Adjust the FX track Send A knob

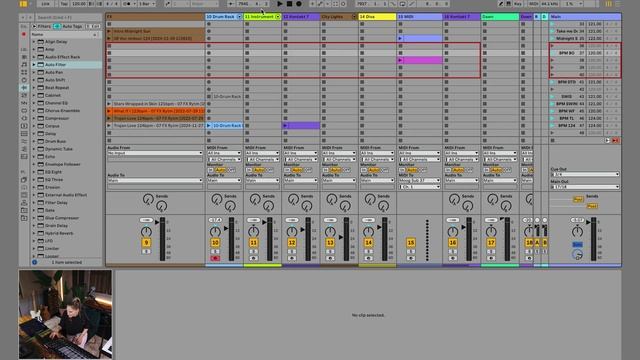[x=148, y=199]
